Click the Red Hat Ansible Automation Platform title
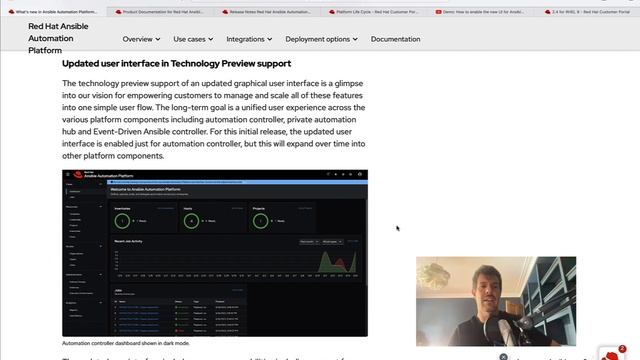This screenshot has height=360, width=640. tap(58, 38)
